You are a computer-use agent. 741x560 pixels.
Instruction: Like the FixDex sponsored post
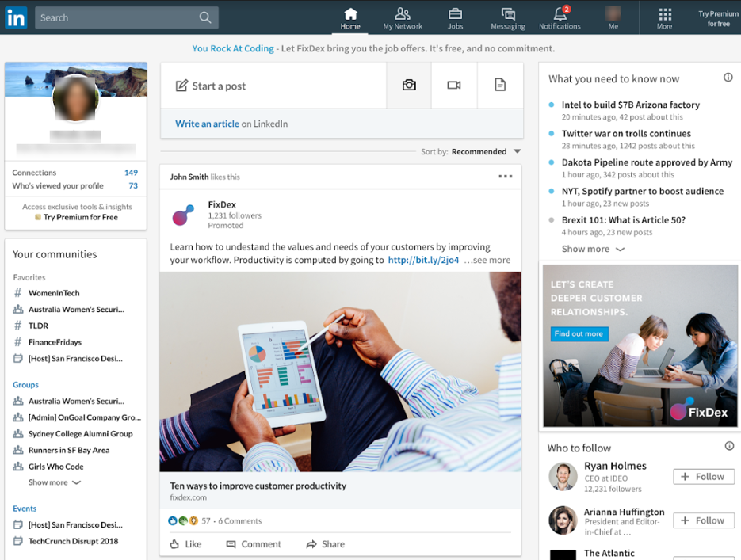[x=186, y=544]
